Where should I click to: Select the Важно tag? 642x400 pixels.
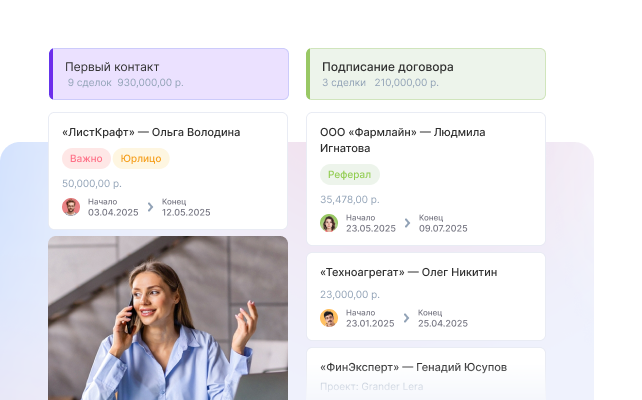(86, 158)
